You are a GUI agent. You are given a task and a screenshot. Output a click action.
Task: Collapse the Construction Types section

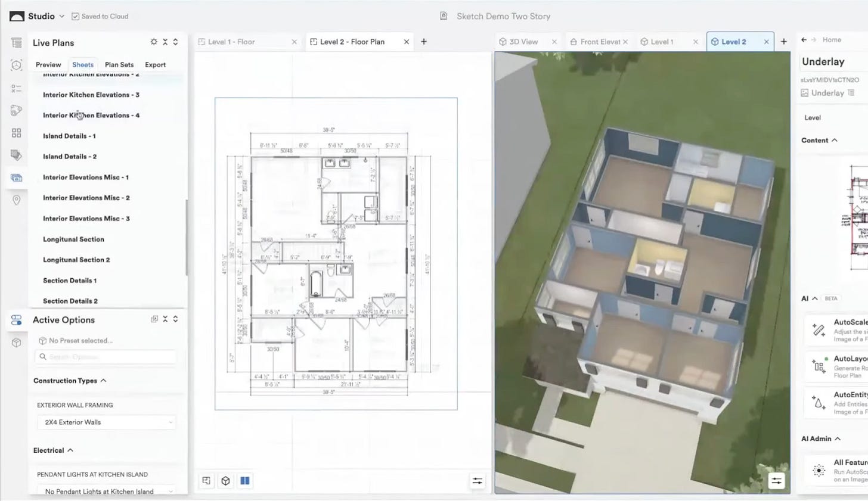104,381
